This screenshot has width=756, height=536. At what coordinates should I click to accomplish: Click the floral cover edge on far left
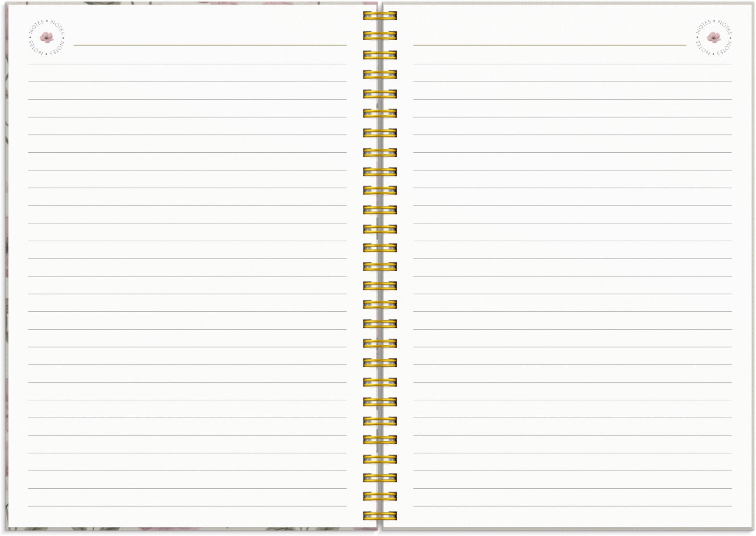pos(7,268)
